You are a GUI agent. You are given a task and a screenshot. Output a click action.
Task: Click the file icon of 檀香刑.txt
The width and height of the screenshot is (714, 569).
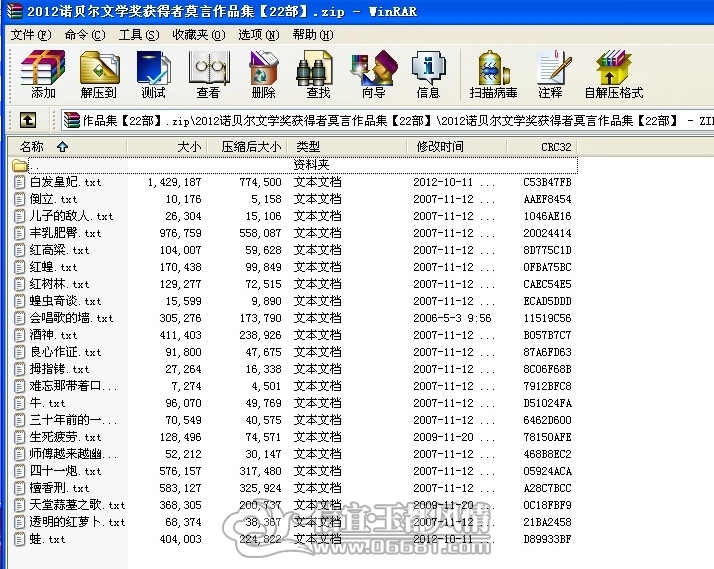[x=19, y=488]
